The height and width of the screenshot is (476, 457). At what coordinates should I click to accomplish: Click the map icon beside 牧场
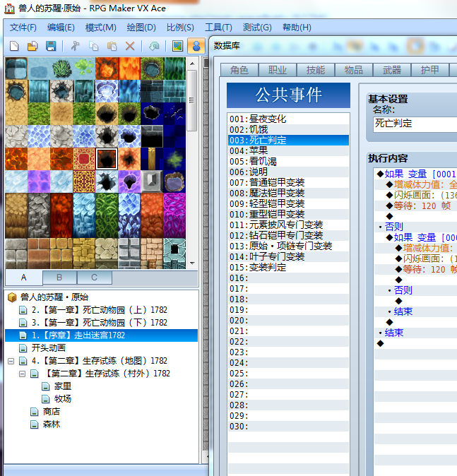click(45, 399)
